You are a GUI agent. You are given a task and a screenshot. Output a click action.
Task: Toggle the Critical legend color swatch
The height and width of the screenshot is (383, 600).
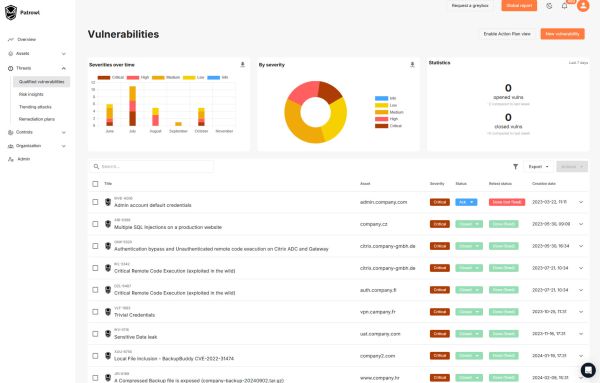pyautogui.click(x=104, y=77)
